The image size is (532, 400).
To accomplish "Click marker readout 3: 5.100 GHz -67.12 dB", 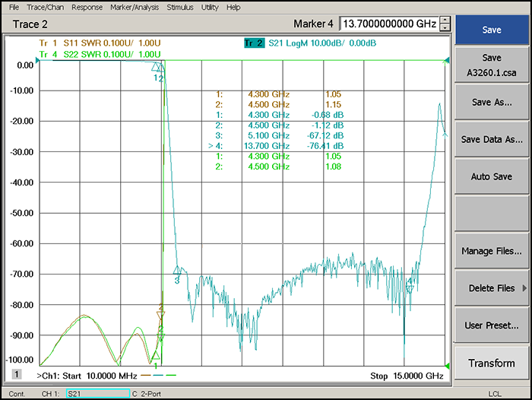I will [x=280, y=135].
